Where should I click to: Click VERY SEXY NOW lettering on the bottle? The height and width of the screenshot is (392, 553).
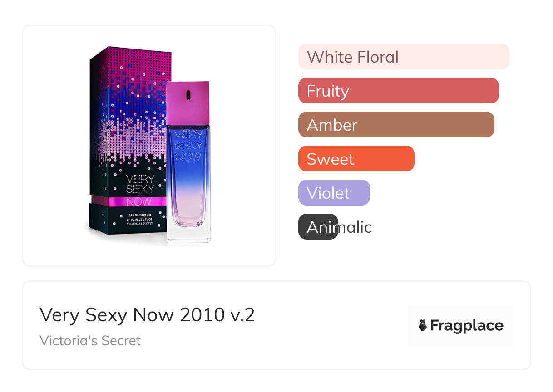tap(188, 146)
